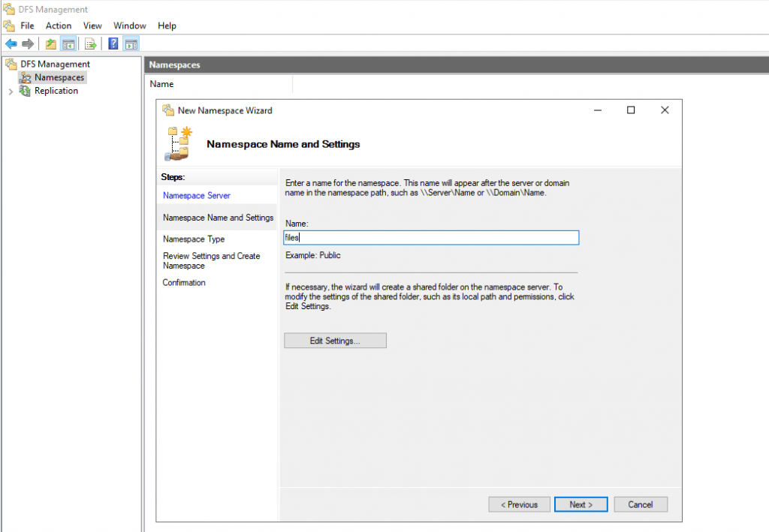Viewport: 769px width, 532px height.
Task: Click the Namespaces pane header
Action: [456, 65]
